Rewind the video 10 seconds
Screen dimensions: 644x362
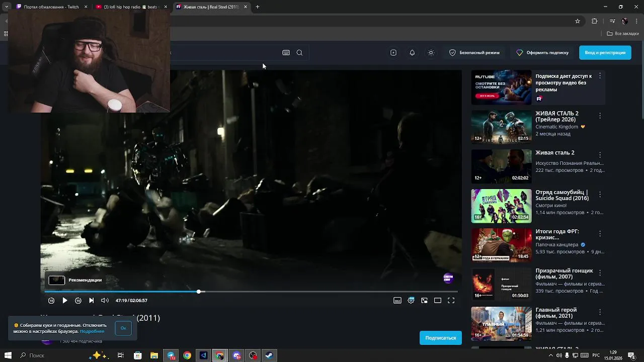pos(51,301)
